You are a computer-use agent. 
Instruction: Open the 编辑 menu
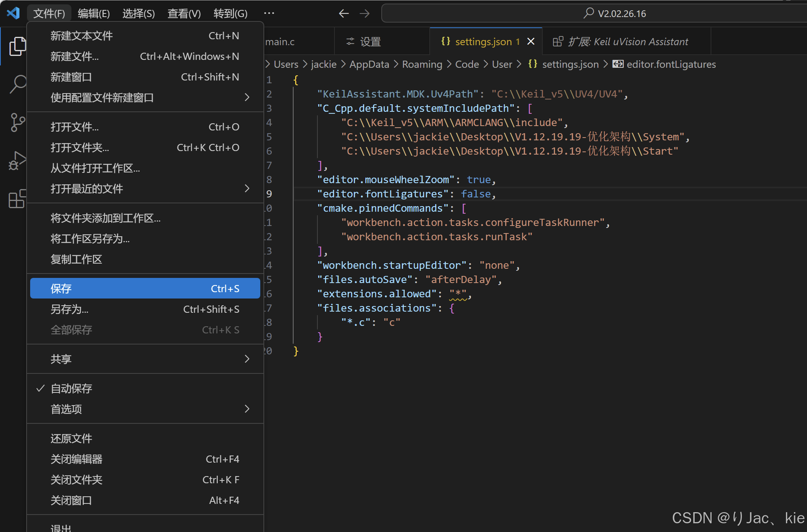coord(94,13)
